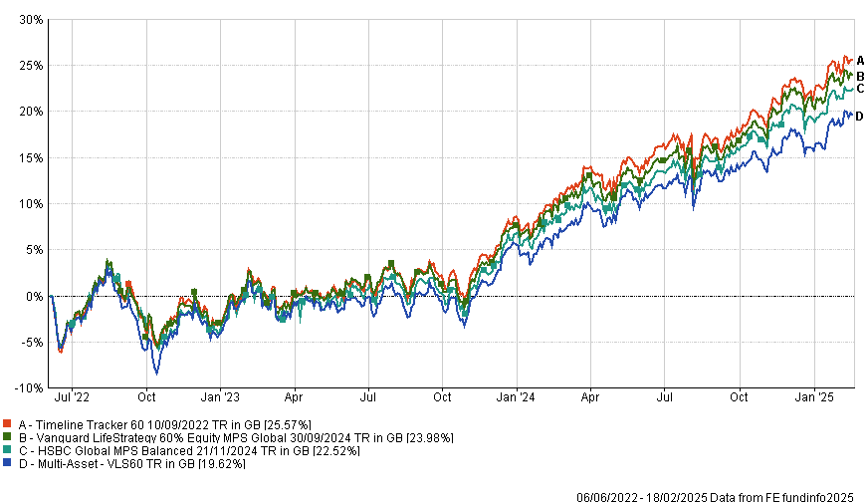Click the 30% y-axis label
Viewport: 868px width, 503px height.
tap(31, 20)
